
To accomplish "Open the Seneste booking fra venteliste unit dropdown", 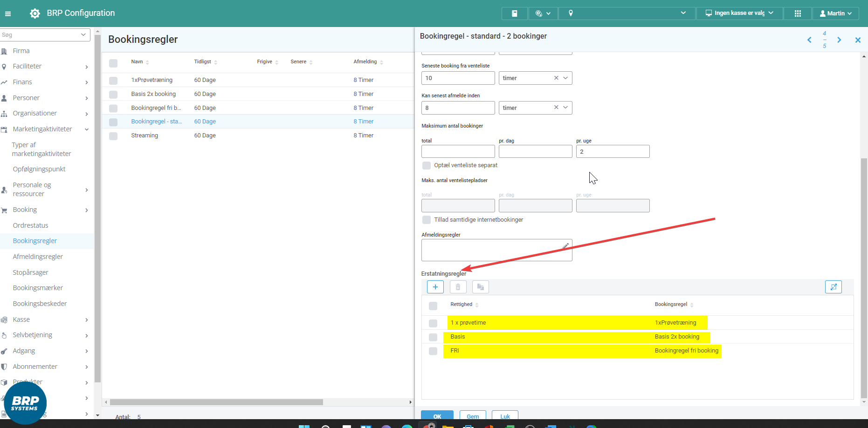I will coord(565,78).
